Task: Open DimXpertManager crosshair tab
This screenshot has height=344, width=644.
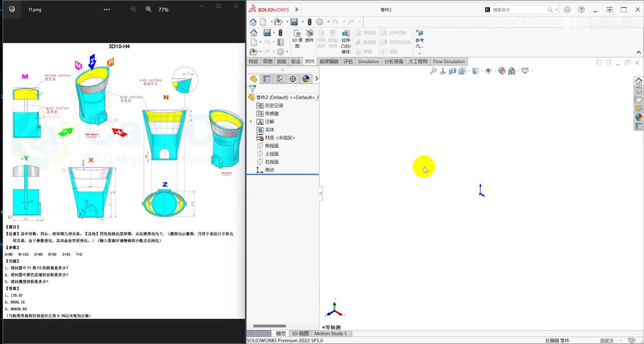Action: tap(293, 79)
